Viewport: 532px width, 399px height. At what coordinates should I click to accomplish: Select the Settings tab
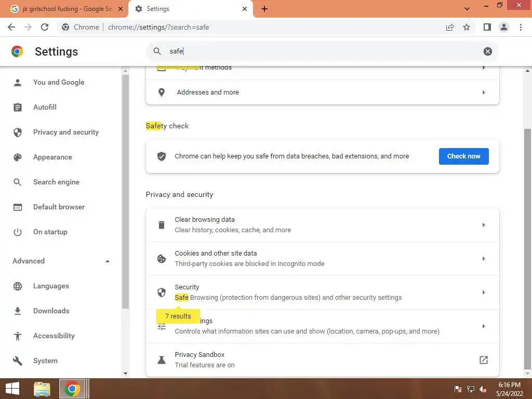[x=190, y=9]
